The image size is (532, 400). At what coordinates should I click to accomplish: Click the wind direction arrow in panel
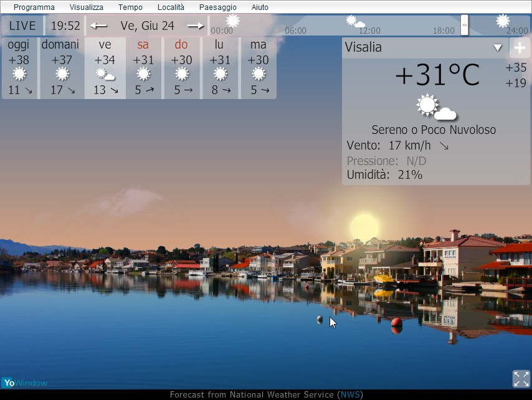(x=444, y=146)
